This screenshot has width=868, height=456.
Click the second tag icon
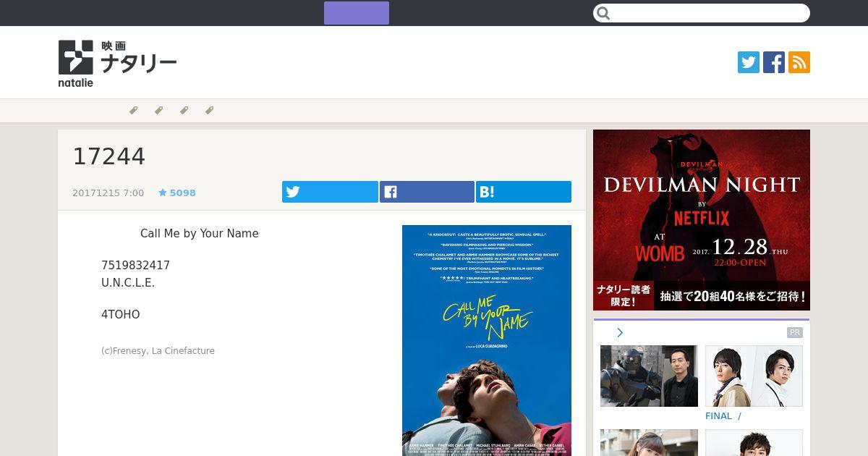(158, 111)
